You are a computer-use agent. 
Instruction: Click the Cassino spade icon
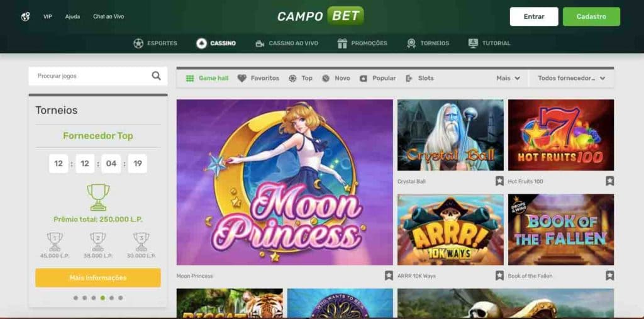pos(201,43)
